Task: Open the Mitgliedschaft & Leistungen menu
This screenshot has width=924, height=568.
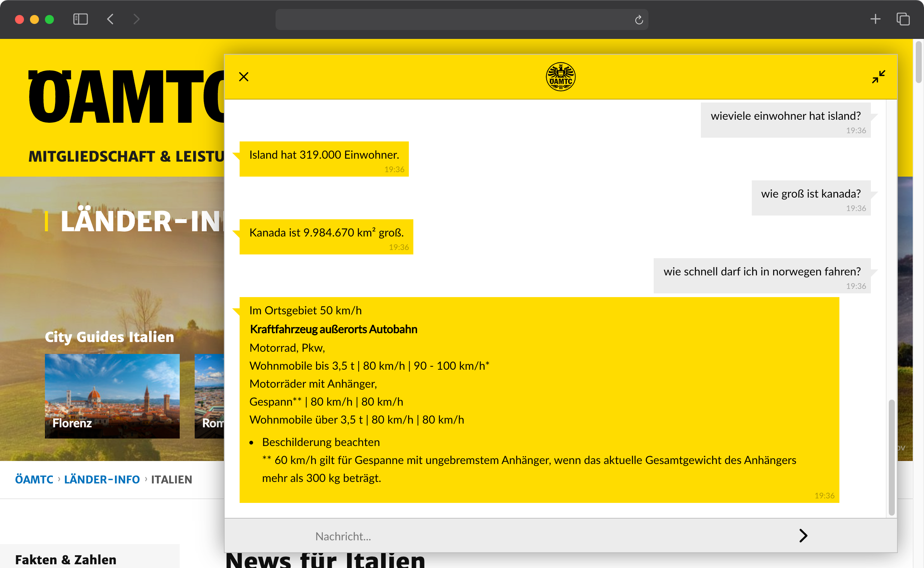Action: tap(126, 156)
